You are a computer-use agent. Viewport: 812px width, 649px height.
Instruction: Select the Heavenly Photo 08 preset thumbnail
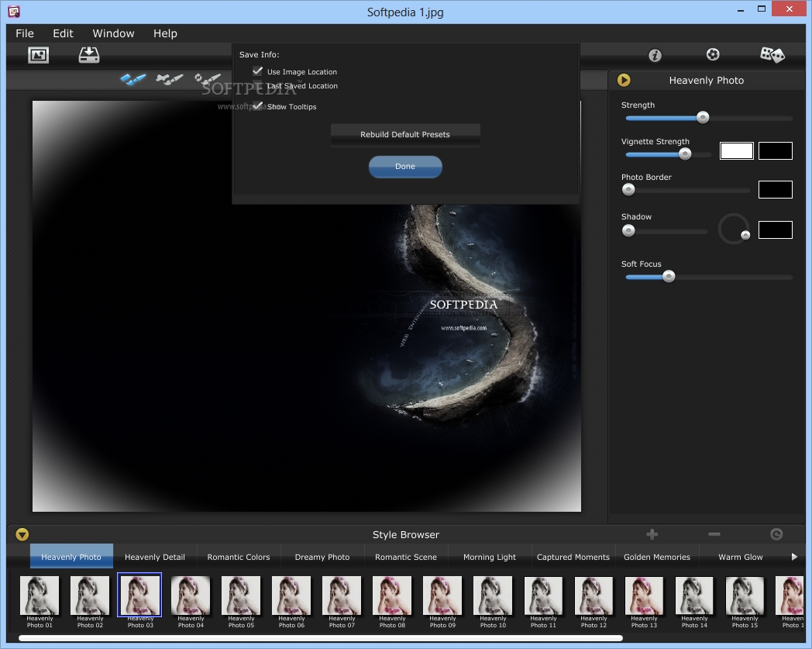click(392, 595)
